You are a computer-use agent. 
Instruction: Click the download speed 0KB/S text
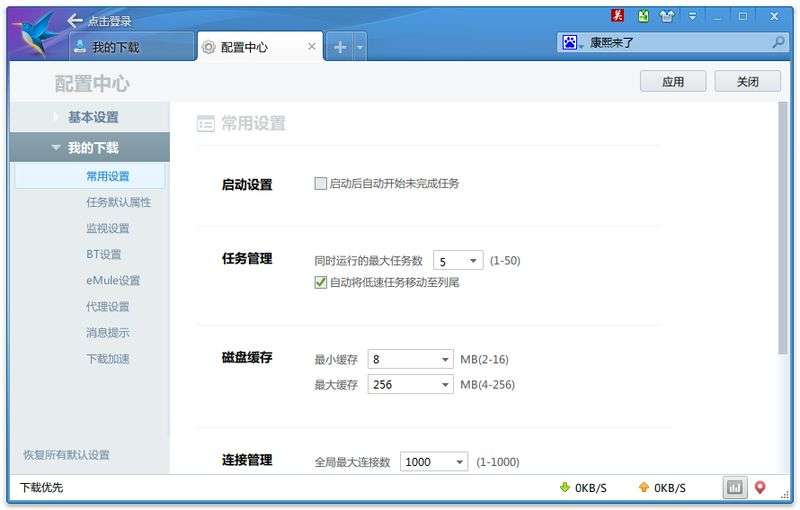(x=591, y=488)
